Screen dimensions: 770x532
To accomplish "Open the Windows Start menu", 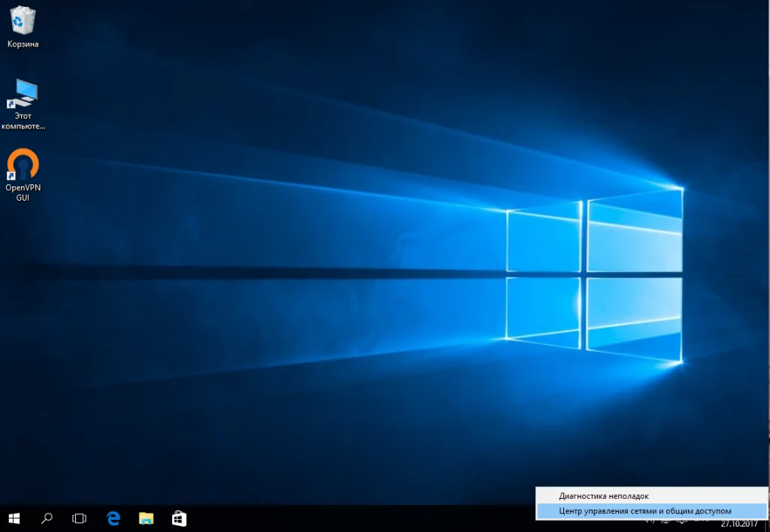I will pyautogui.click(x=14, y=518).
